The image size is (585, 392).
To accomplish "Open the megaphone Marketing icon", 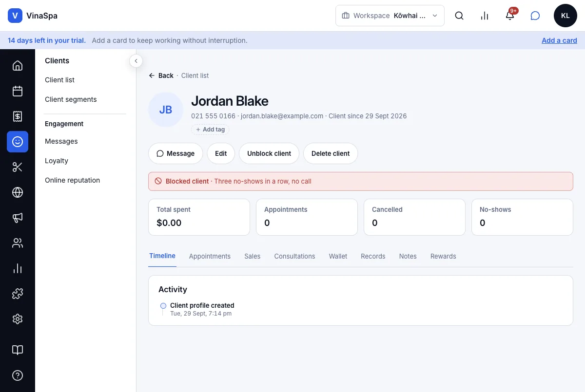I will pos(18,218).
